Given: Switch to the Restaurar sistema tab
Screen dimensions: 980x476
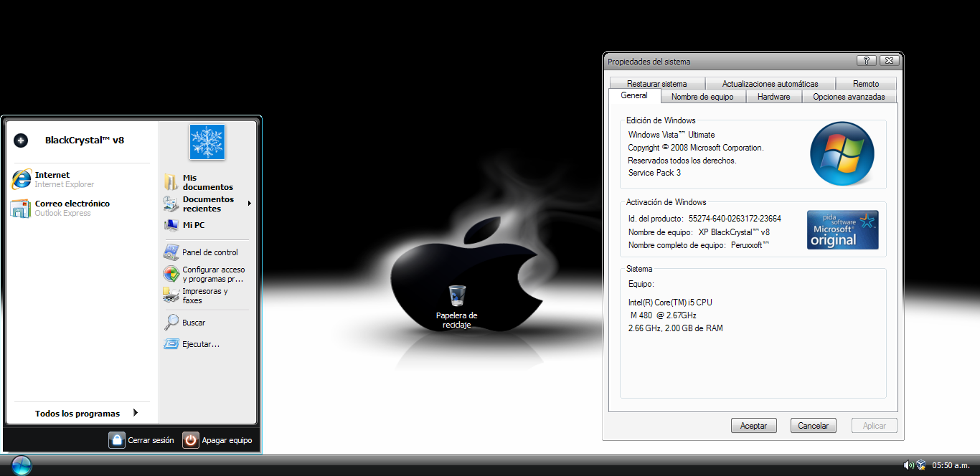Looking at the screenshot, I should [x=656, y=84].
